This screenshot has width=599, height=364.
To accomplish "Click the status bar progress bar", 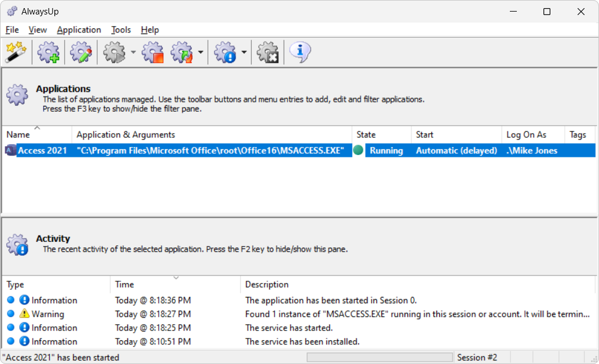I will click(380, 357).
